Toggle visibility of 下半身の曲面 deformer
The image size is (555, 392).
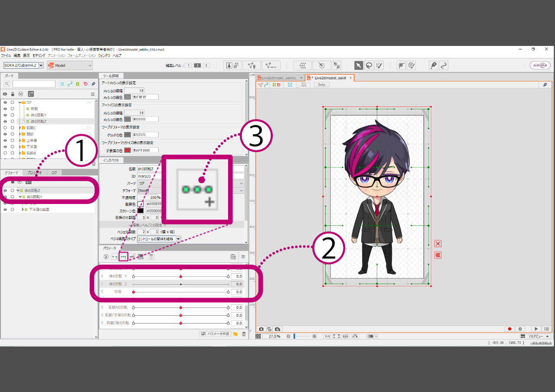(x=5, y=210)
